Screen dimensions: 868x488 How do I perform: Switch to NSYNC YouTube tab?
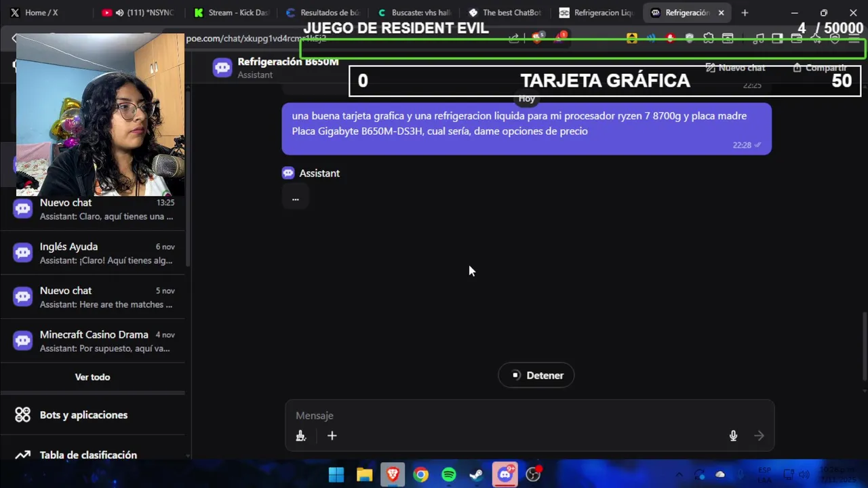(138, 13)
